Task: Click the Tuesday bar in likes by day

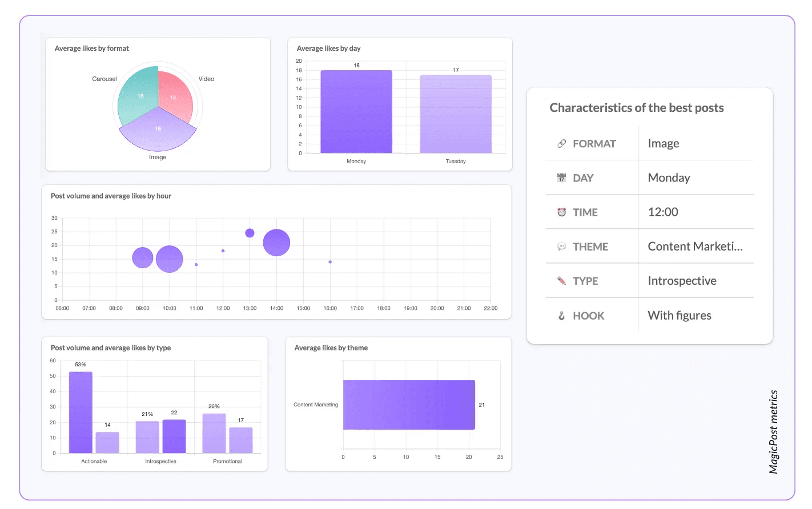Action: (x=456, y=114)
